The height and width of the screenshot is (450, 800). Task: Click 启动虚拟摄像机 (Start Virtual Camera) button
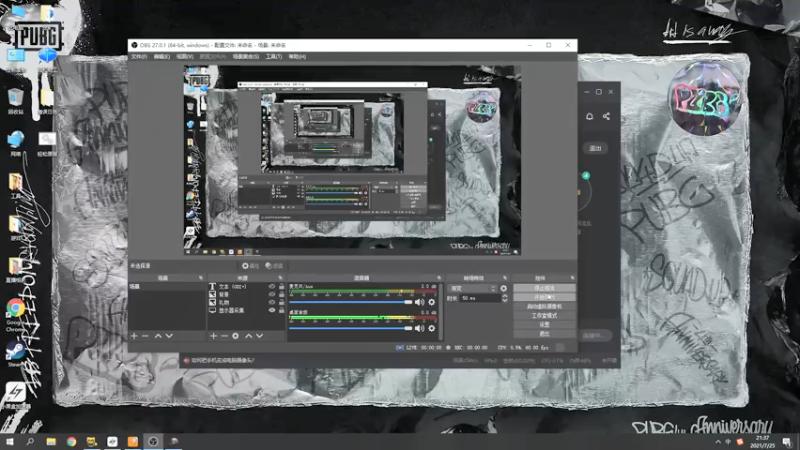544,306
